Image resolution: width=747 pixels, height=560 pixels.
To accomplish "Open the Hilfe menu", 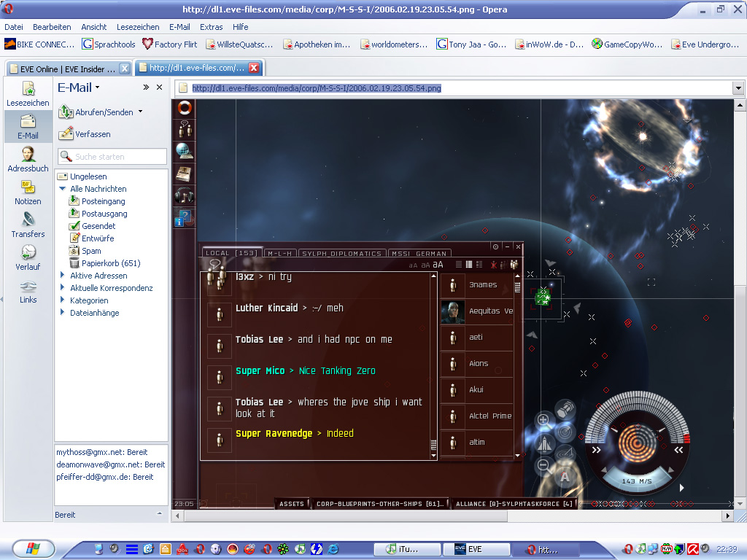I will point(240,27).
